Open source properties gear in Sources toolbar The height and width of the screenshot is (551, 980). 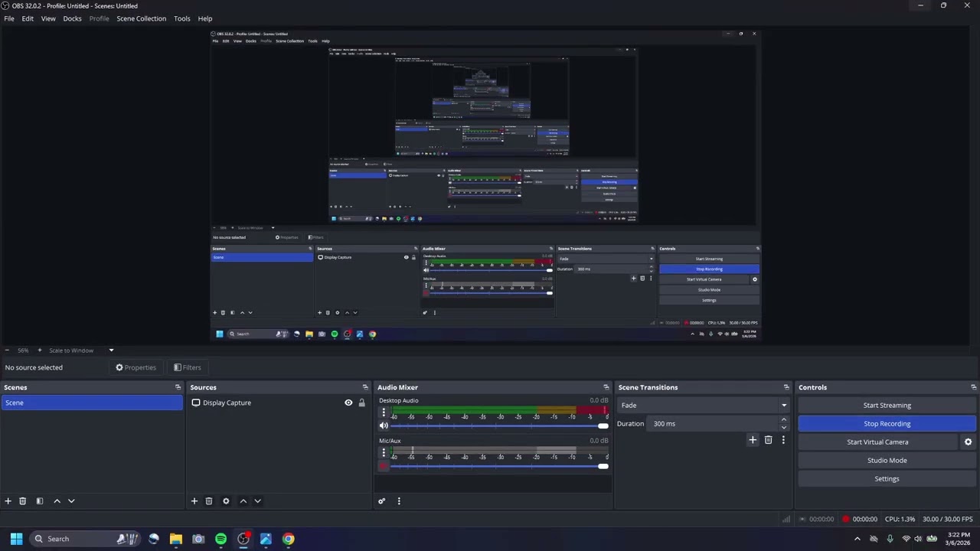pos(226,501)
